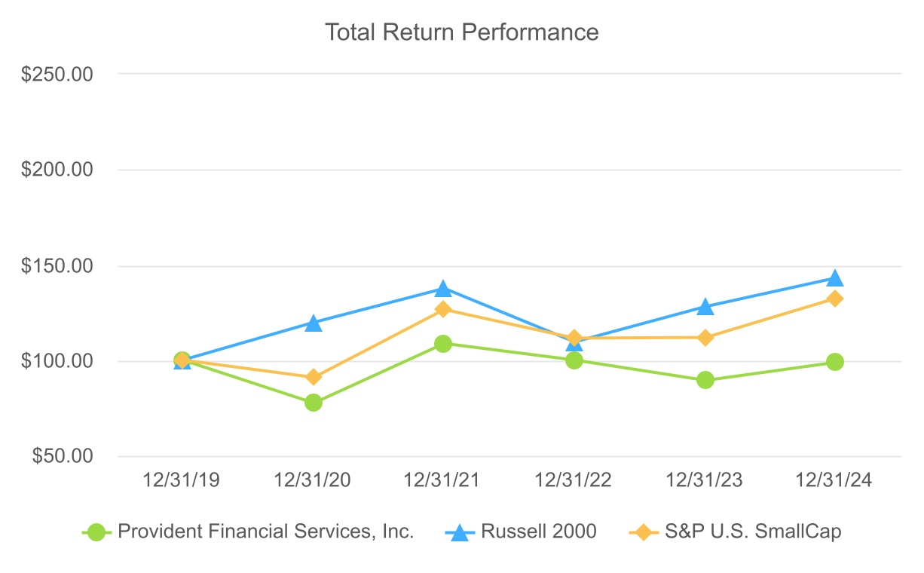The height and width of the screenshot is (573, 924).
Task: Click the 12/31/22 x-axis date label
Action: (x=574, y=480)
